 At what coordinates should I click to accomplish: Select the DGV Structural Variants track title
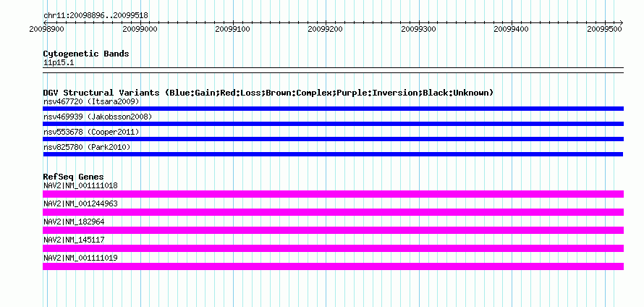(268, 93)
